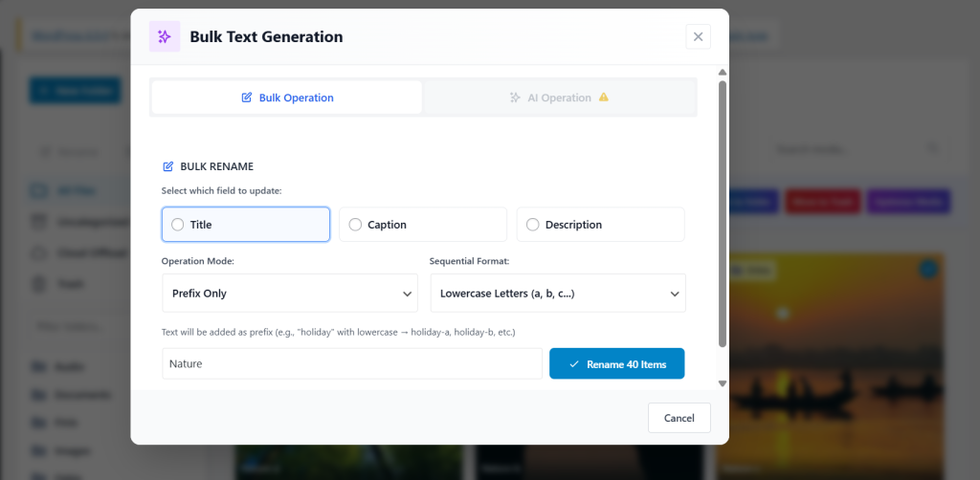Image resolution: width=980 pixels, height=480 pixels.
Task: Switch to the Bulk Operation tab label
Action: tap(296, 98)
